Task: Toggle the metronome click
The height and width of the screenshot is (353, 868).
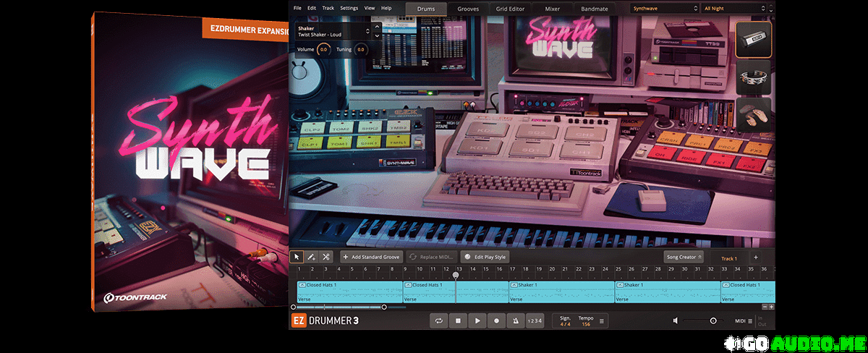Action: tap(515, 320)
